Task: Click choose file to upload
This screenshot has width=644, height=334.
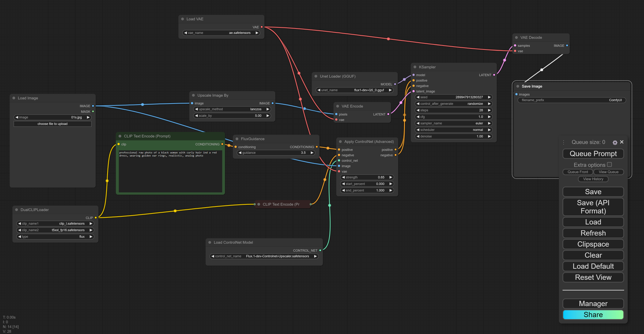Action: [x=53, y=124]
